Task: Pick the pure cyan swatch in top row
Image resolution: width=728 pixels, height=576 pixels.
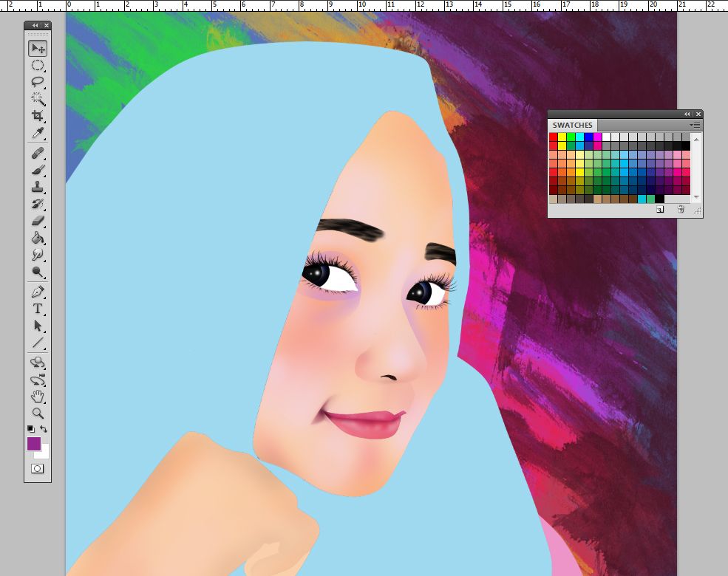Action: pos(580,137)
